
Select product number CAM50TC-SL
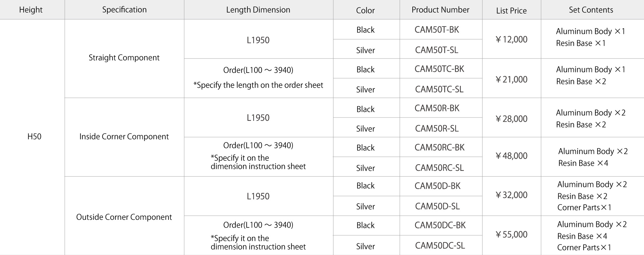click(439, 89)
